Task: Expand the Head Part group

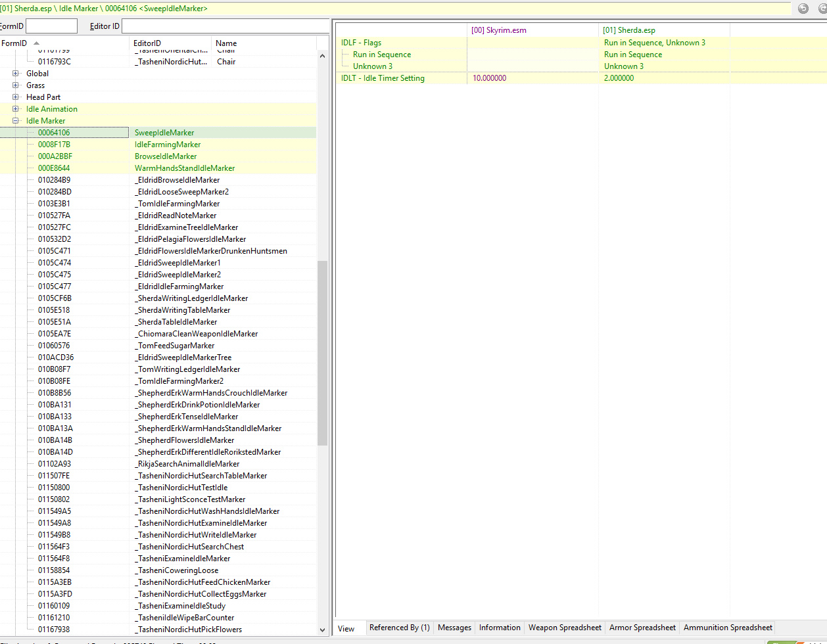Action: pyautogui.click(x=16, y=97)
